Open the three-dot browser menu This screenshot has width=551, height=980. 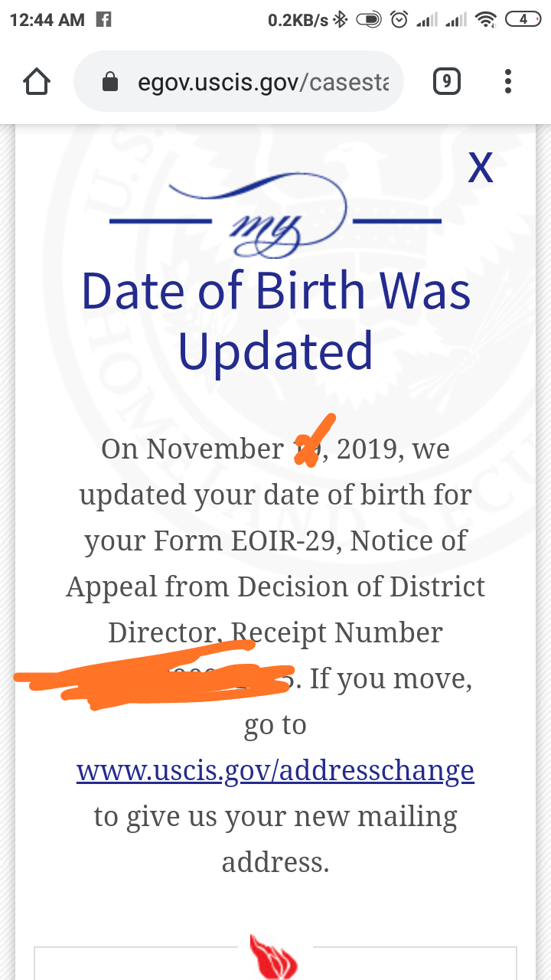[x=508, y=81]
